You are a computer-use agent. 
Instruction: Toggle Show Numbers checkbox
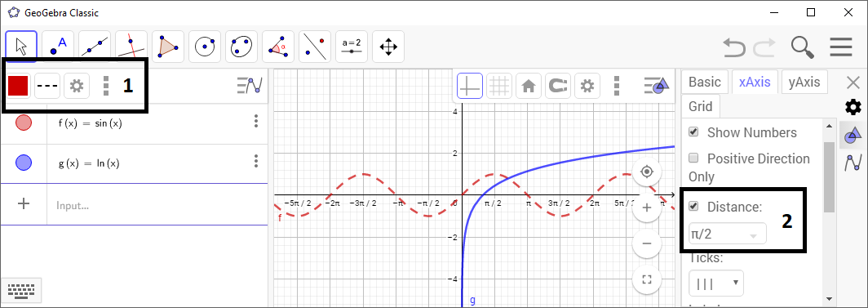(x=693, y=132)
